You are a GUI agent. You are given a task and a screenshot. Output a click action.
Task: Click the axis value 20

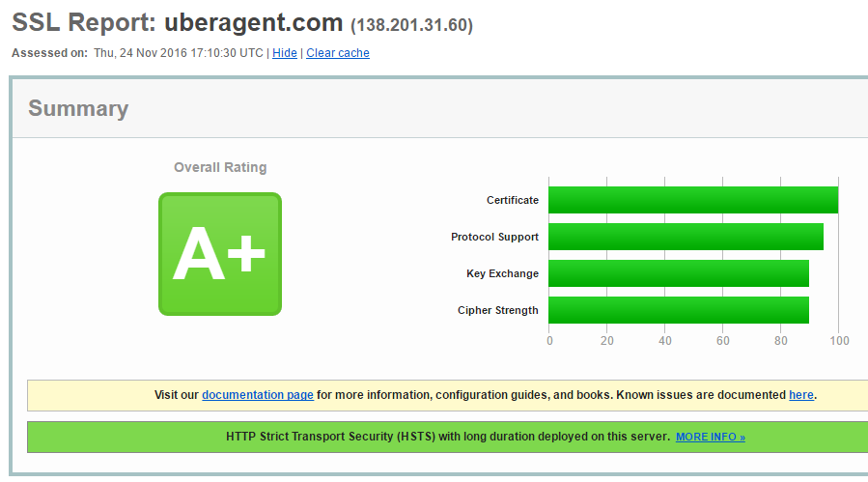(x=606, y=341)
